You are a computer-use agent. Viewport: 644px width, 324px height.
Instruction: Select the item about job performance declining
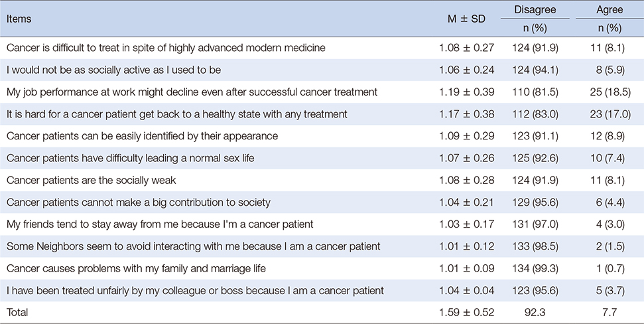(x=192, y=92)
